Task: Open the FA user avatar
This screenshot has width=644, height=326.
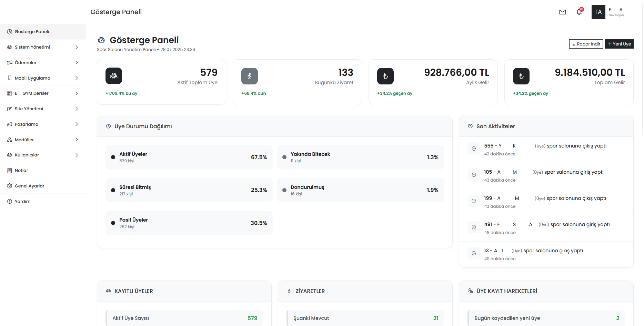Action: tap(598, 12)
